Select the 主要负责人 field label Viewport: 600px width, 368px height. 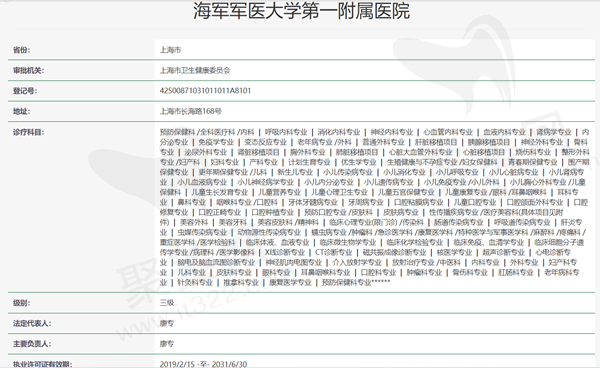(x=32, y=344)
